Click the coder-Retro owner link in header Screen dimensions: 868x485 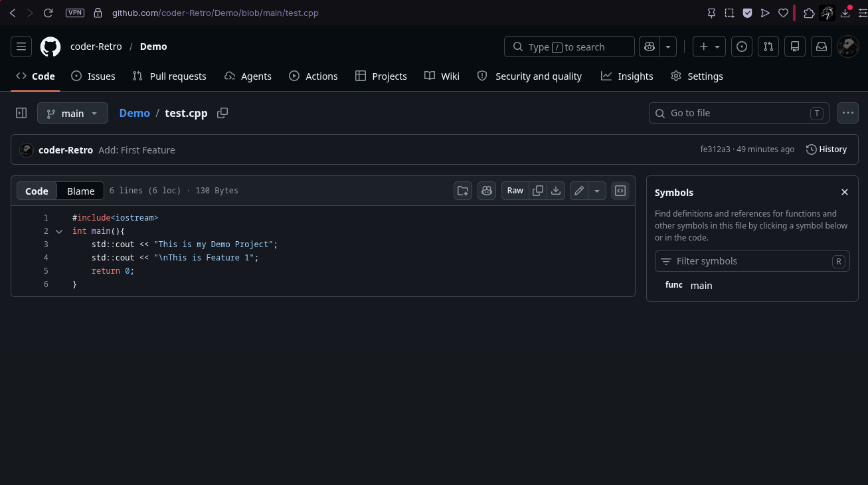tap(96, 47)
